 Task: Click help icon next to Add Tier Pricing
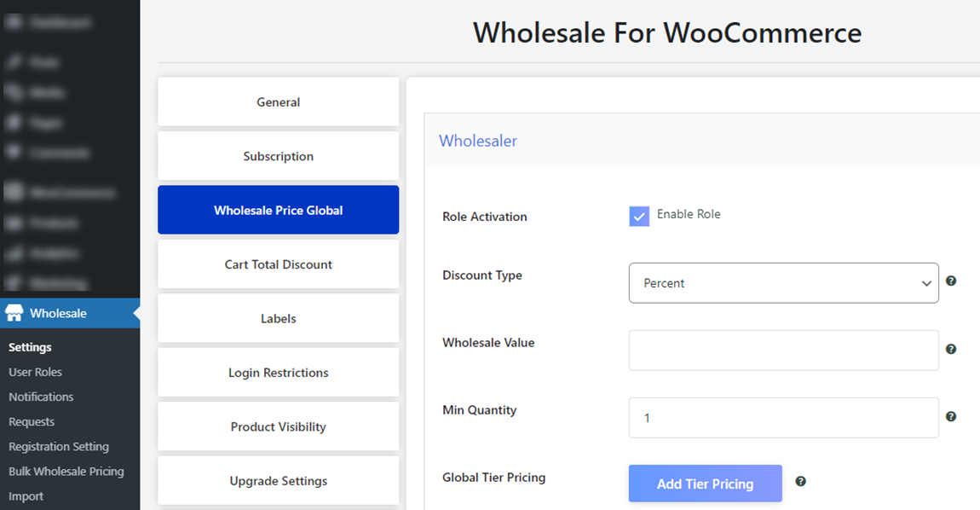tap(800, 481)
